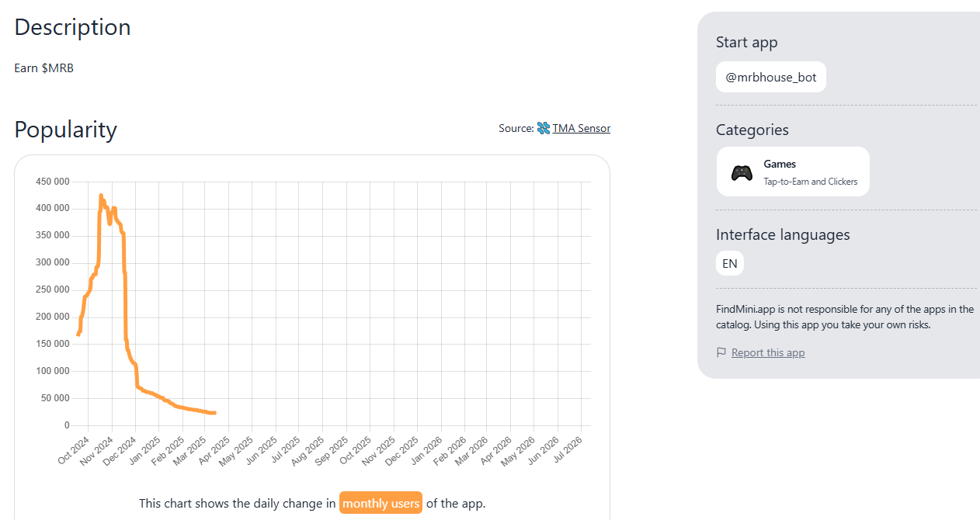Click the 'Start app' label
This screenshot has height=520, width=980.
[x=746, y=43]
